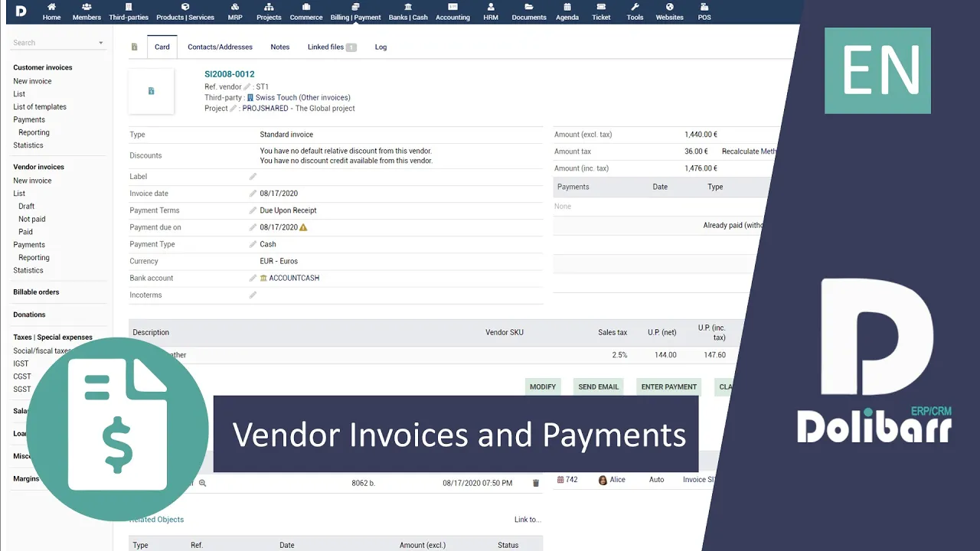Open Billable orders in sidebar

tap(36, 292)
